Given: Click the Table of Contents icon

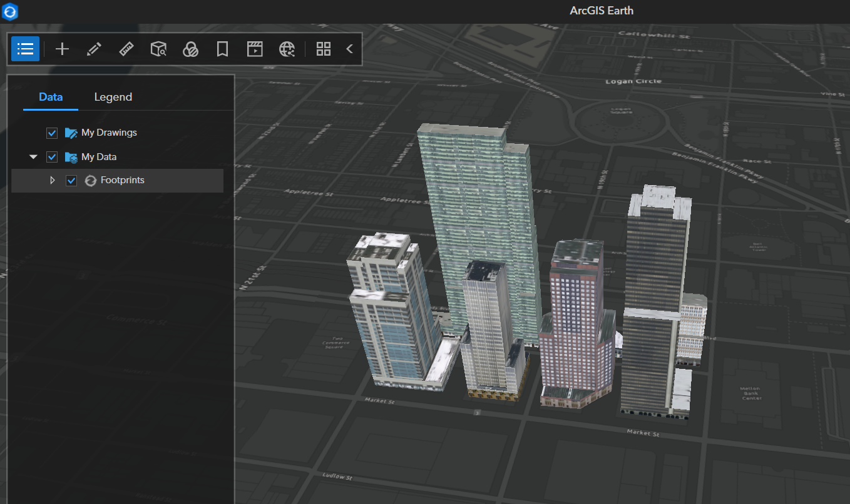Looking at the screenshot, I should click(x=25, y=48).
